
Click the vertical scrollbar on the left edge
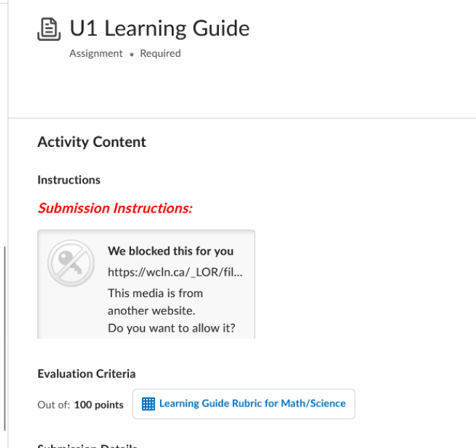(4, 339)
